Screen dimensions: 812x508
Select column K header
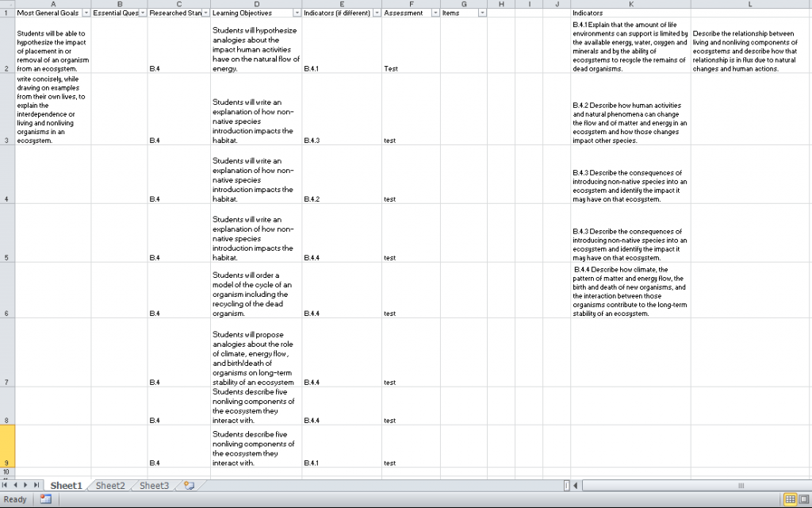(630, 4)
